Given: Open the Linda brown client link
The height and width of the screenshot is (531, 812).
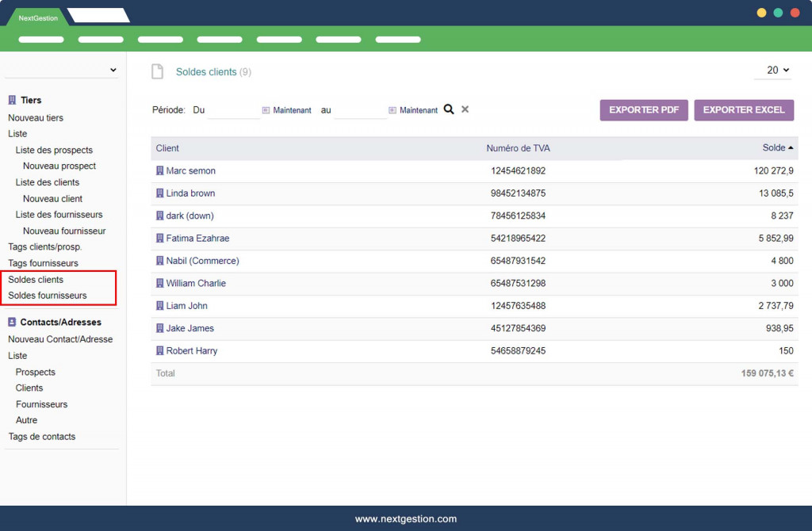Looking at the screenshot, I should tap(190, 193).
